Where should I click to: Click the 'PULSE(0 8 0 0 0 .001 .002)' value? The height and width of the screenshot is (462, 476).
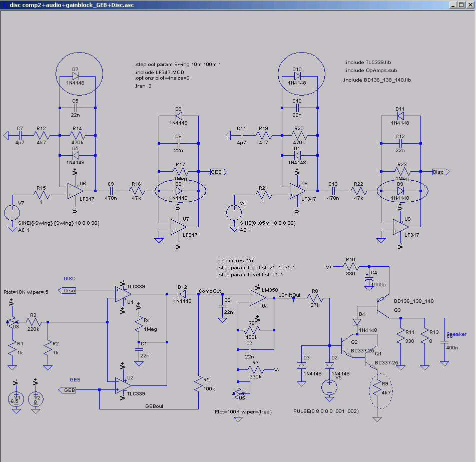tap(326, 411)
